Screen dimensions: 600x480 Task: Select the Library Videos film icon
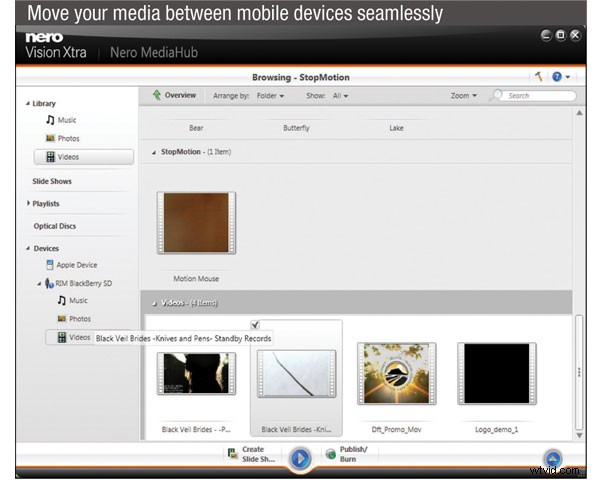pyautogui.click(x=51, y=157)
